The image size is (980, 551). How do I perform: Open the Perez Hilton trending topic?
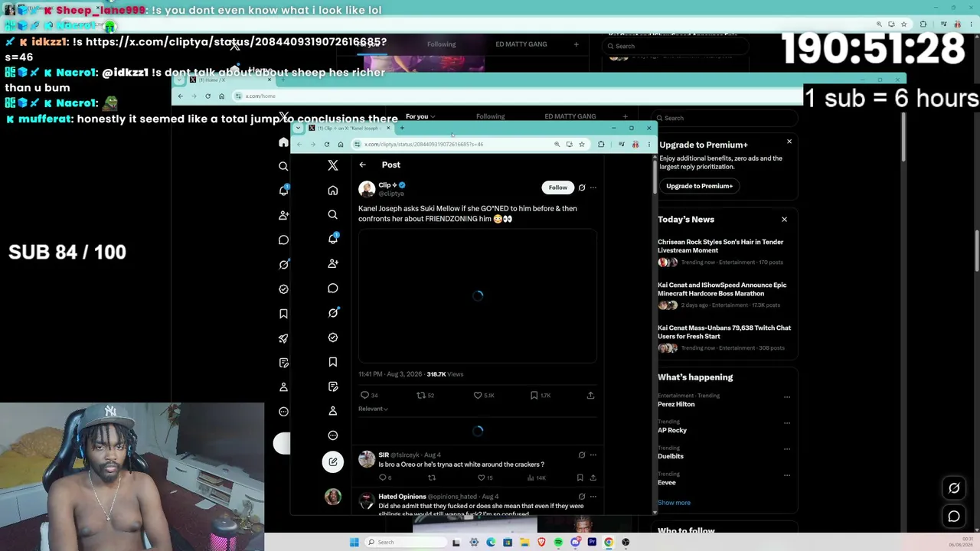pos(676,404)
